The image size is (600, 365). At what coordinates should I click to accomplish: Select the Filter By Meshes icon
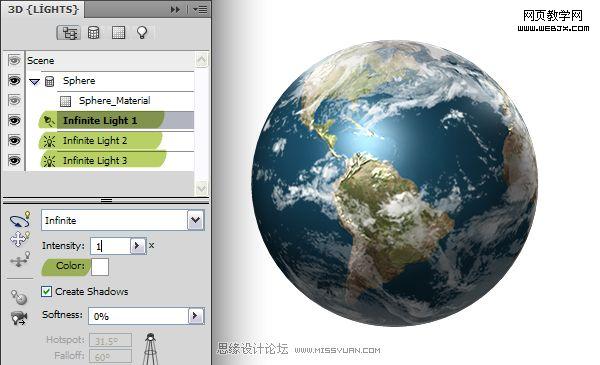coord(93,33)
